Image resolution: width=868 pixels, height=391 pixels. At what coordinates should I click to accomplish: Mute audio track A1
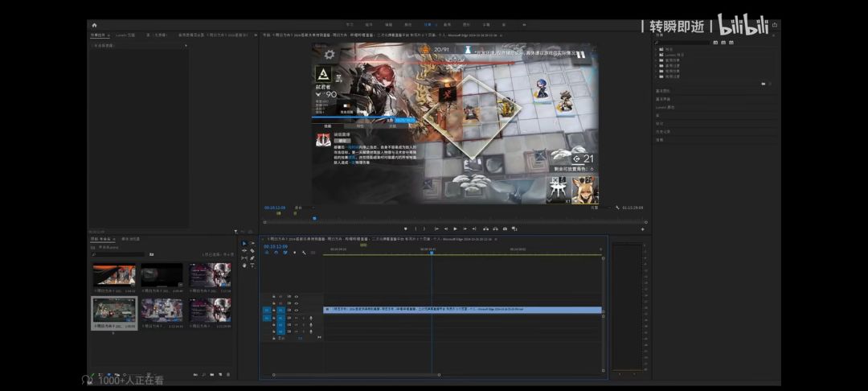[296, 318]
